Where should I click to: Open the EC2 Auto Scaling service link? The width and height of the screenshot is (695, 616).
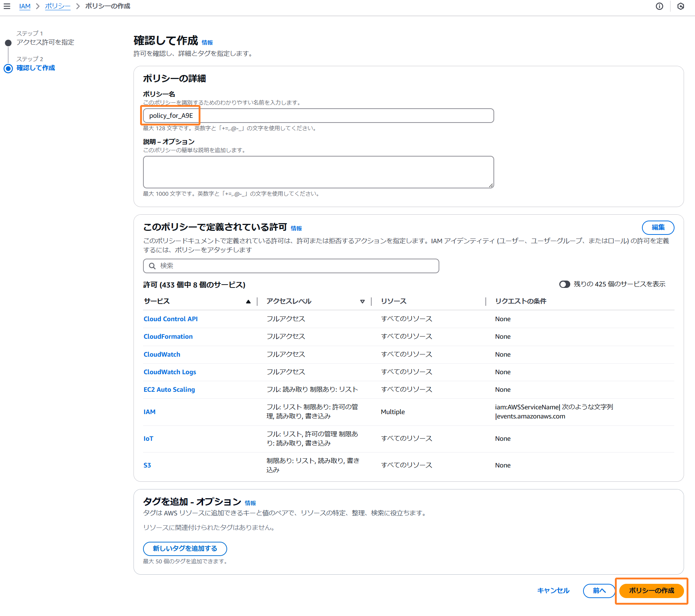(x=169, y=390)
